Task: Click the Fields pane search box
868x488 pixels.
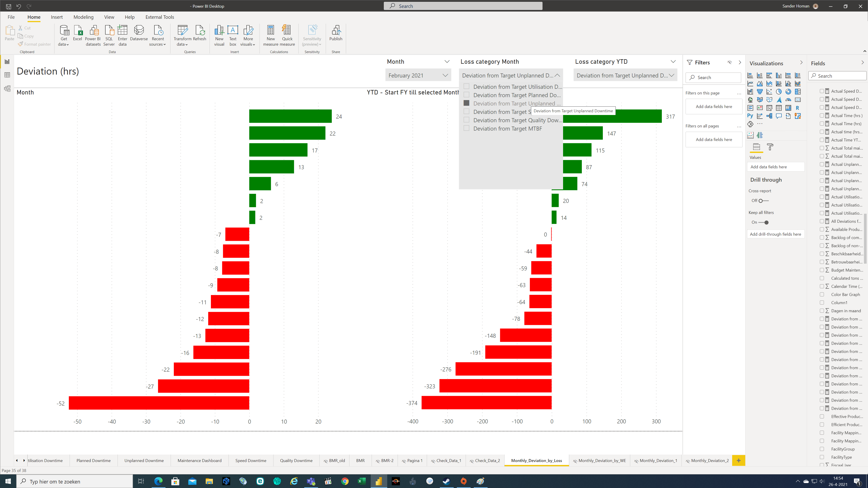Action: [837, 76]
